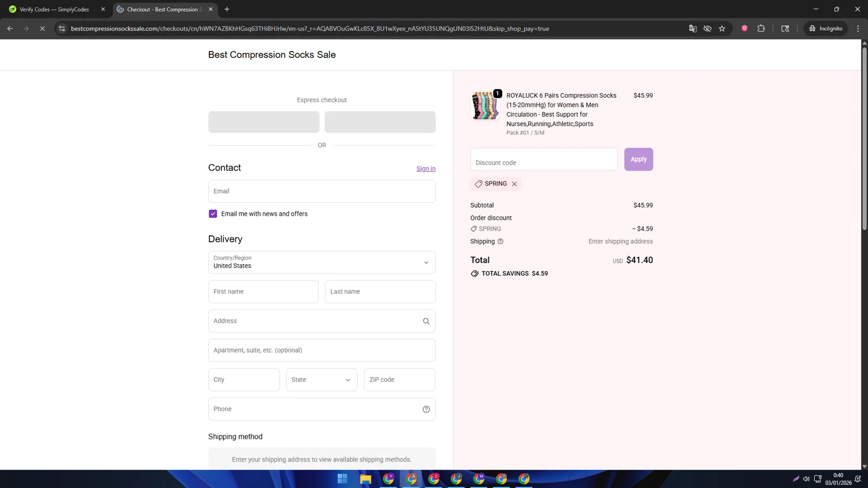Close the Verify Codes SimplyCodes tab
Viewport: 868px width, 488px height.
click(103, 9)
